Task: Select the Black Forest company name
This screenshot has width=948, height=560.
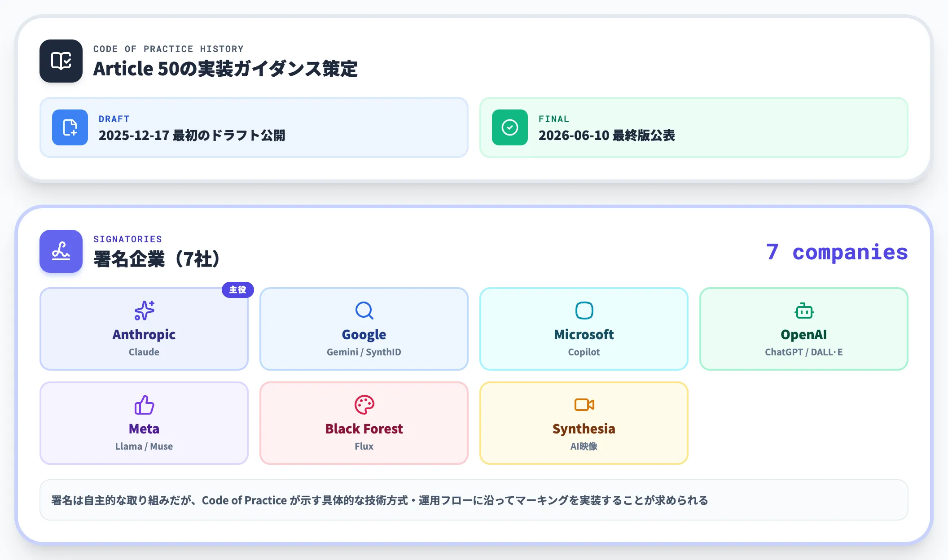Action: point(364,429)
